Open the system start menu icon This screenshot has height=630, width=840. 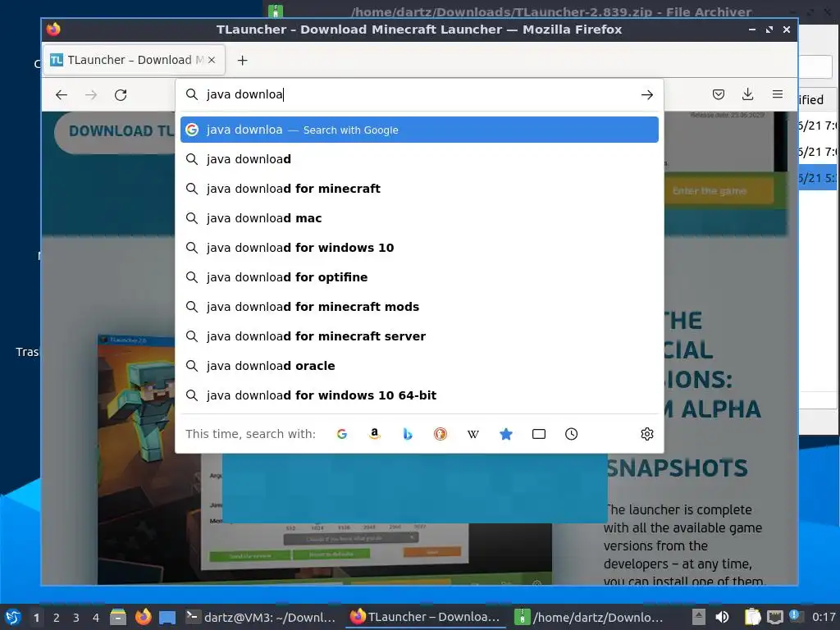pyautogui.click(x=12, y=617)
